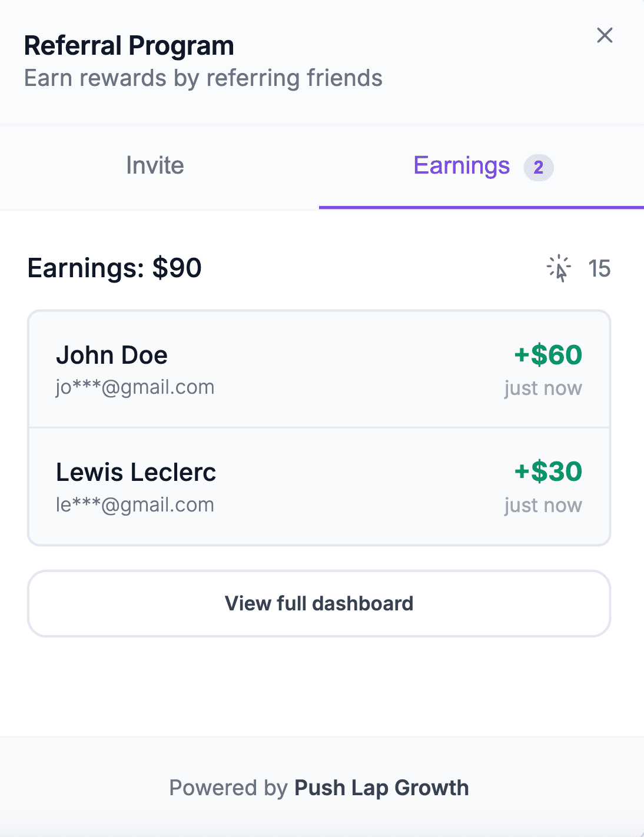644x837 pixels.
Task: Click the cursor clicks icon
Action: click(x=559, y=269)
